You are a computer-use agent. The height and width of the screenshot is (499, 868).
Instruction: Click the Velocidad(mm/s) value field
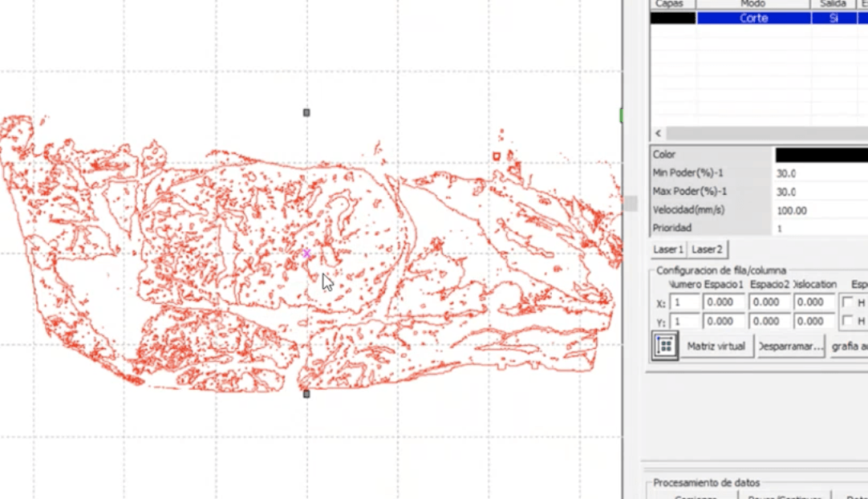click(821, 210)
